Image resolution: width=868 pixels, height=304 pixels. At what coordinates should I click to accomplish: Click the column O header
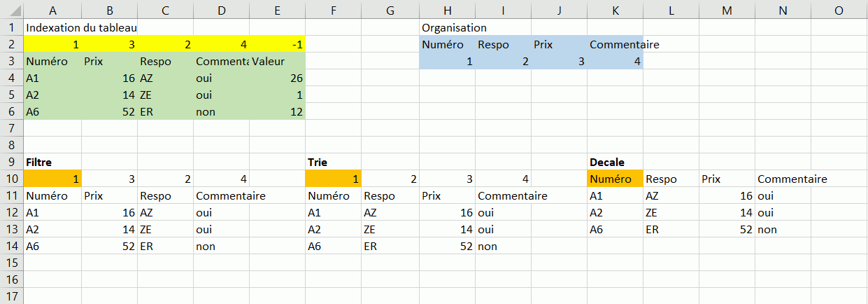pyautogui.click(x=839, y=10)
